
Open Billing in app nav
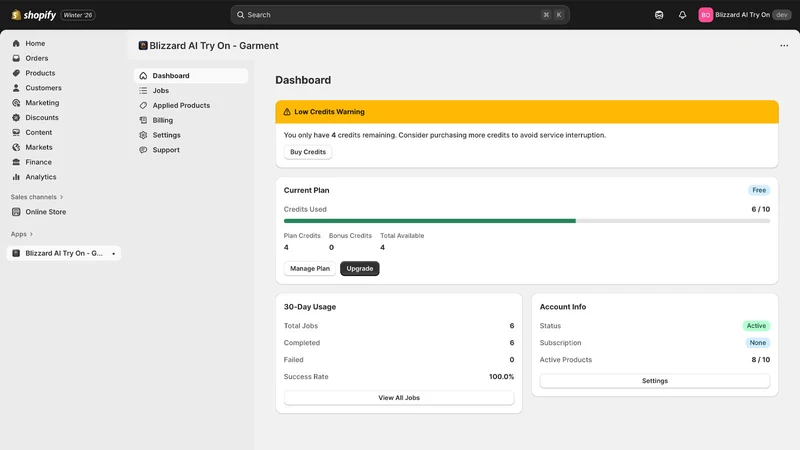click(x=163, y=120)
